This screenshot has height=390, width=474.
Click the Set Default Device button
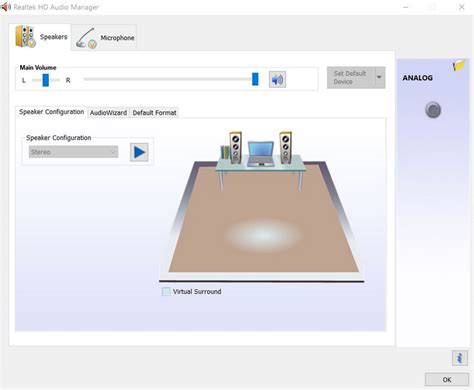pyautogui.click(x=351, y=77)
